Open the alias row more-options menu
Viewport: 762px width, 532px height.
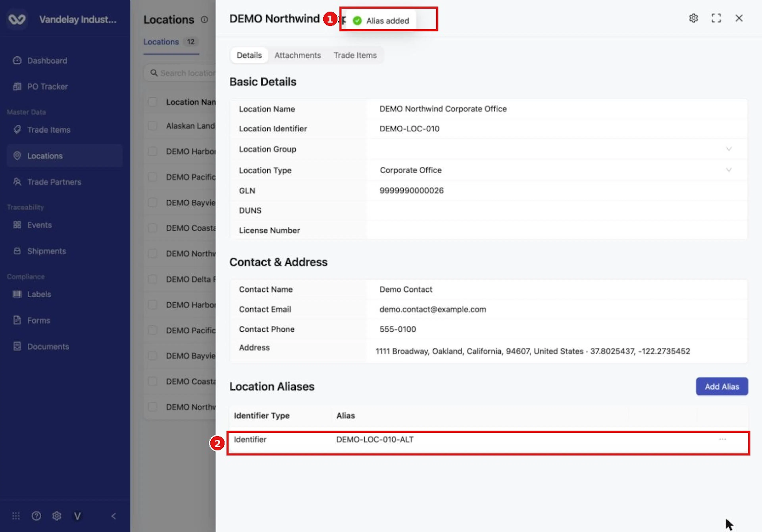[723, 439]
